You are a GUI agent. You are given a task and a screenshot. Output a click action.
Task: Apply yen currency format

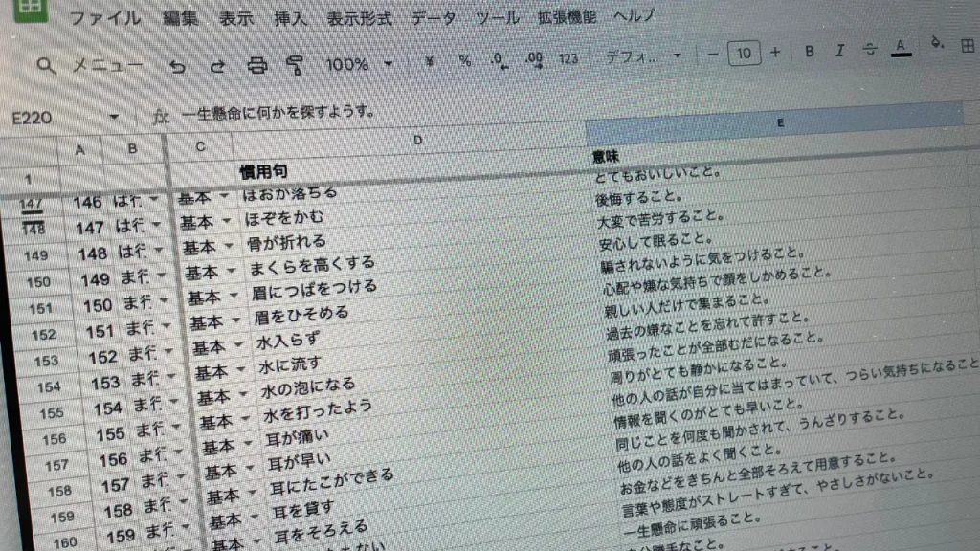click(430, 60)
